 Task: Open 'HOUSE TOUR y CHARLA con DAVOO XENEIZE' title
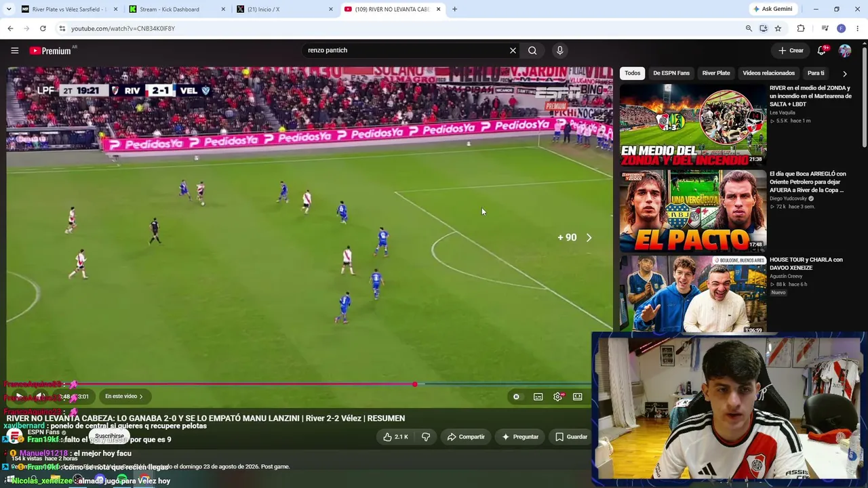click(806, 264)
